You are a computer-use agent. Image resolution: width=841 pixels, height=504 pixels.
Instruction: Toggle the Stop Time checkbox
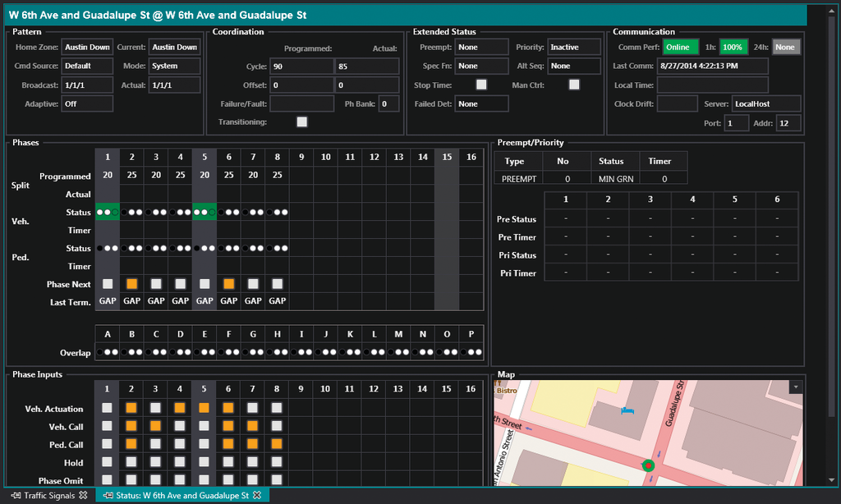coord(482,85)
